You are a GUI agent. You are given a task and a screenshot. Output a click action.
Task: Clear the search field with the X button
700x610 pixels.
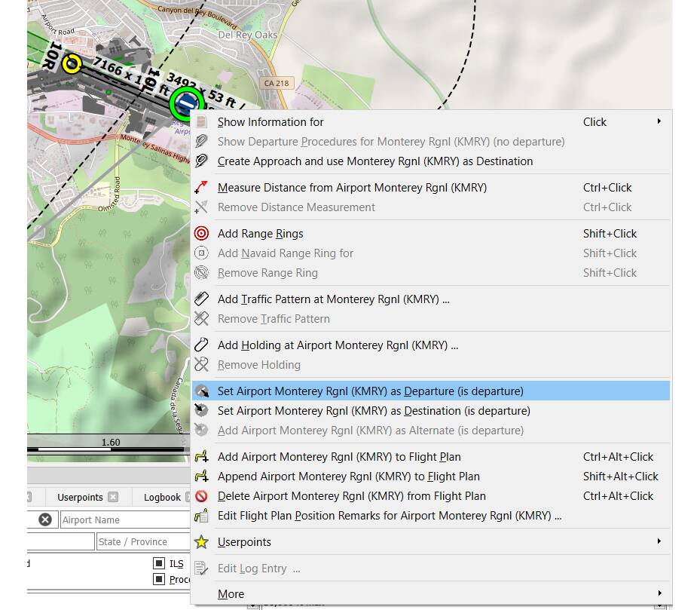45,520
